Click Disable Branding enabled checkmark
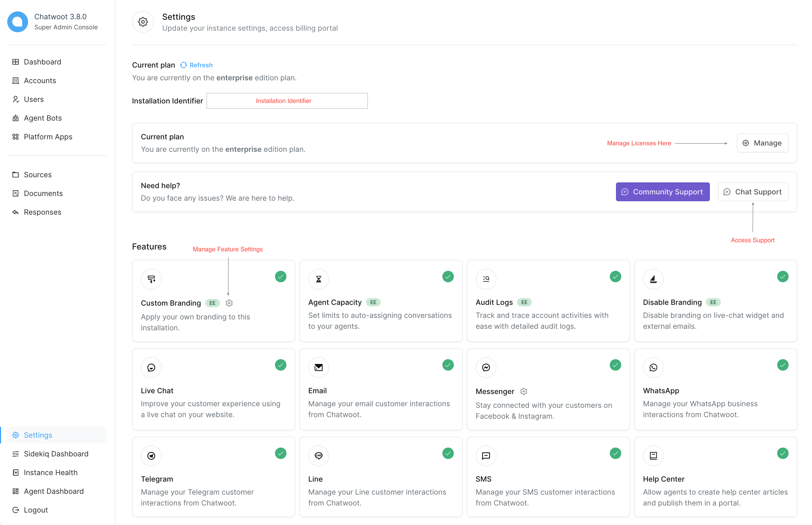Screen dimensions: 812x525 [783, 277]
